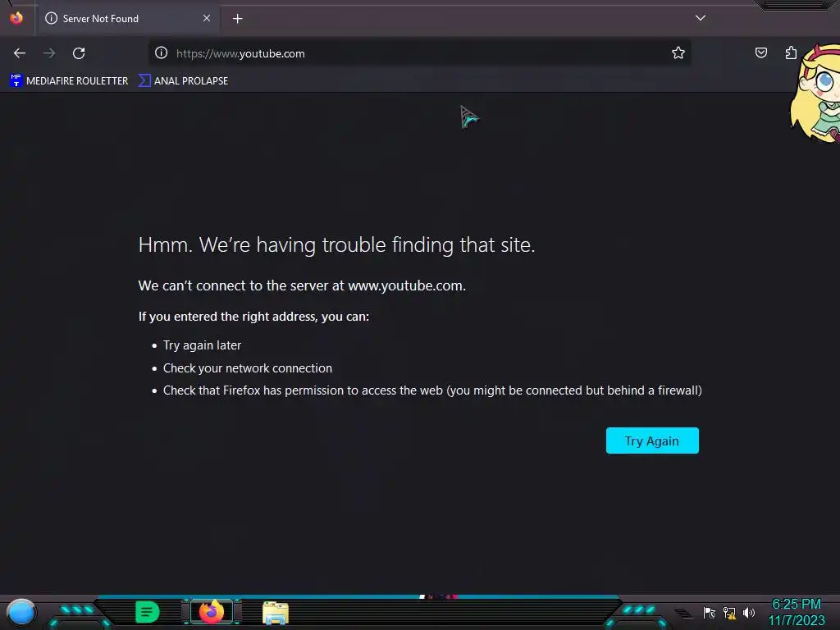Open the second bookmark in bookmarks toolbar
840x630 pixels.
(183, 81)
